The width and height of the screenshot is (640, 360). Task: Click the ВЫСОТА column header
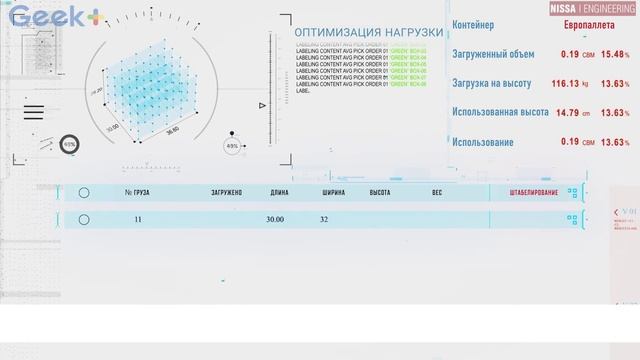pos(380,193)
